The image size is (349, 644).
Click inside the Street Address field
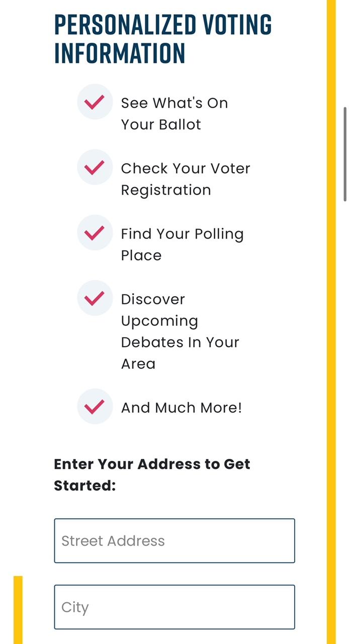[174, 541]
